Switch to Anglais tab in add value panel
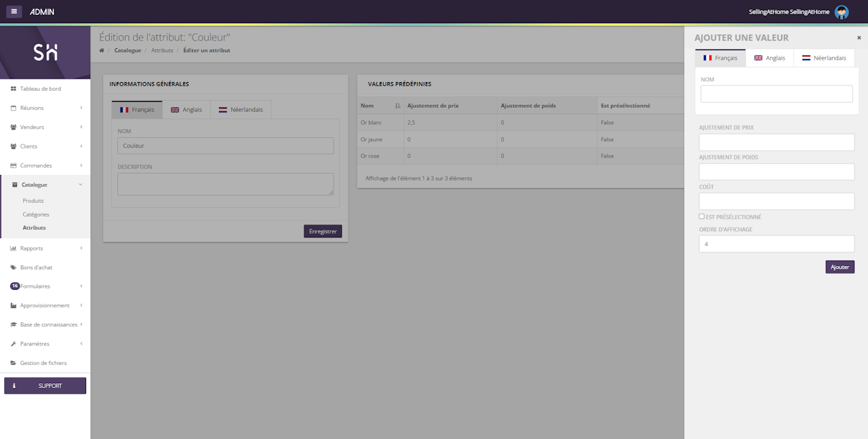 tap(770, 58)
